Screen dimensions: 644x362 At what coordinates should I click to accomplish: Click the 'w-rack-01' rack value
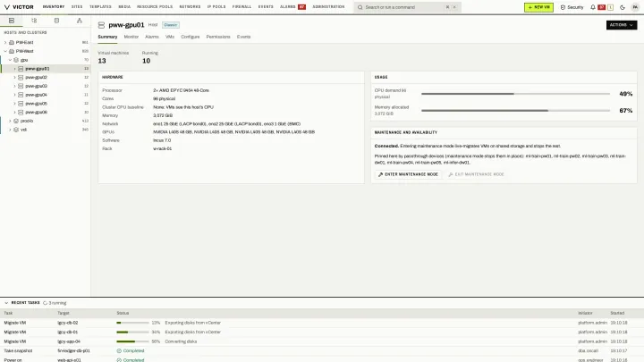coord(162,148)
